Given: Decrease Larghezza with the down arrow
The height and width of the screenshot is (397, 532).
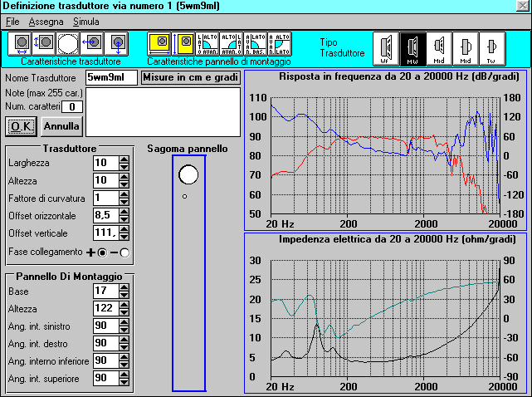Looking at the screenshot, I should (124, 167).
